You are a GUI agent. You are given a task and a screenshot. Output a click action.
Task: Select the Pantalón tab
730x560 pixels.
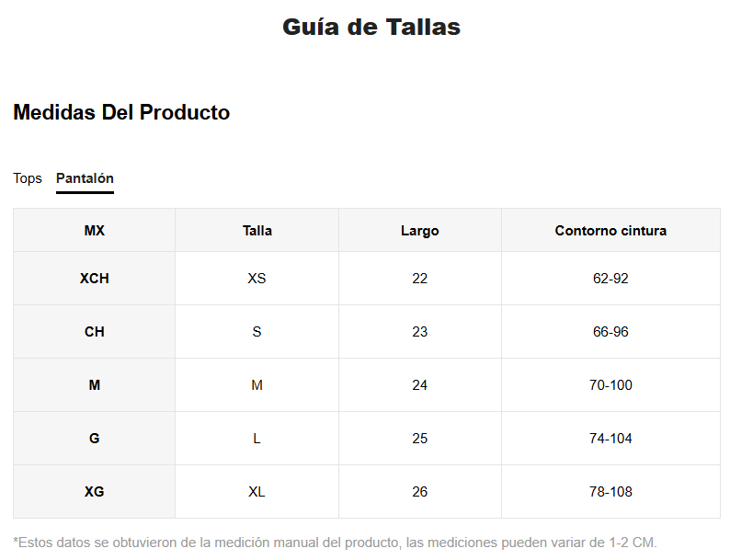[85, 178]
